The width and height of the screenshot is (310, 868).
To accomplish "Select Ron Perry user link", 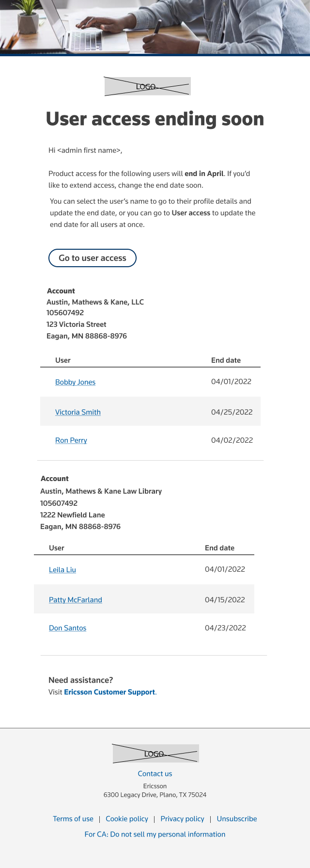I will pyautogui.click(x=71, y=440).
